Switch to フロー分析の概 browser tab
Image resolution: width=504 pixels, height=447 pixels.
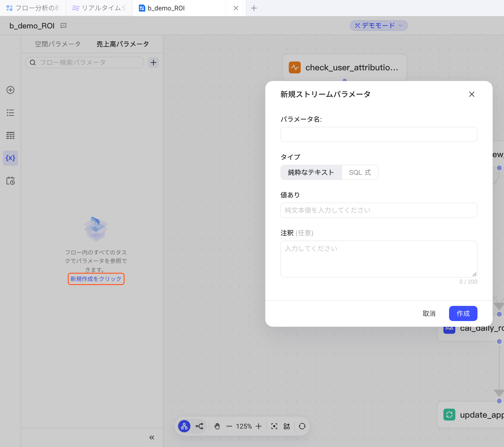33,8
